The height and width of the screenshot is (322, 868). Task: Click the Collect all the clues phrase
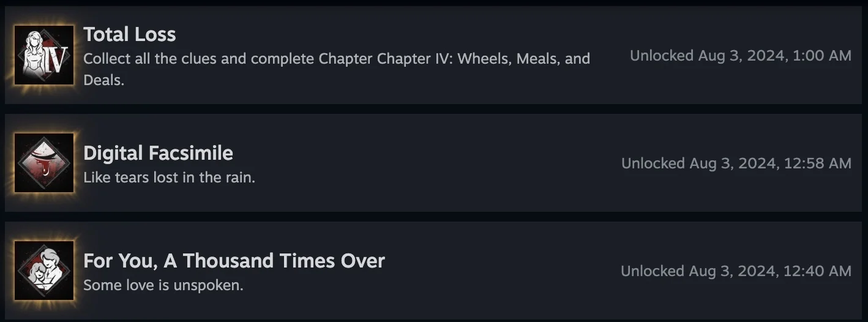pyautogui.click(x=157, y=59)
